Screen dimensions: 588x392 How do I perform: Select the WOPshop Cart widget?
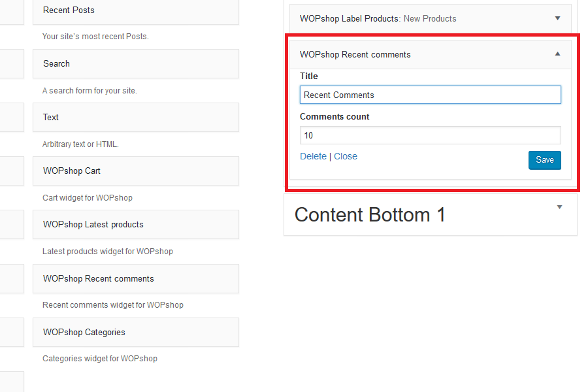(135, 171)
